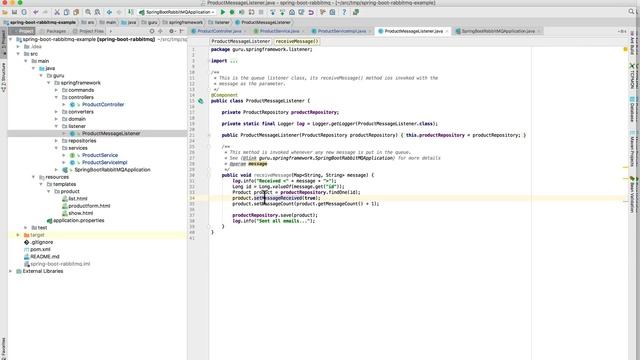Open pom.xml in the project tree
This screenshot has width=640, height=360.
(40, 249)
